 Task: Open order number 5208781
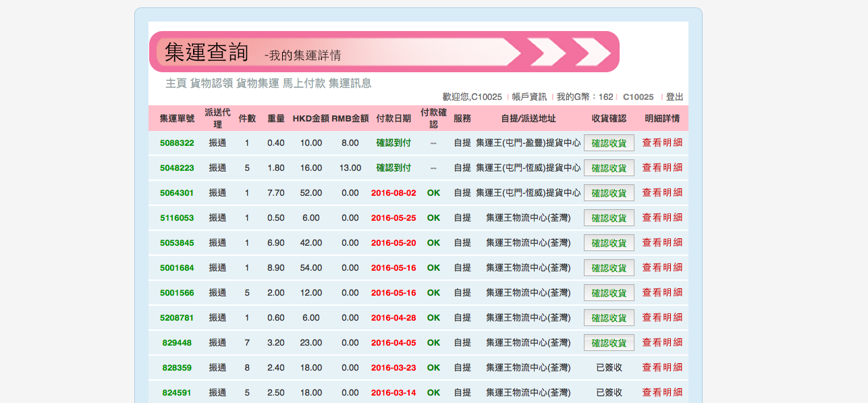(x=177, y=318)
